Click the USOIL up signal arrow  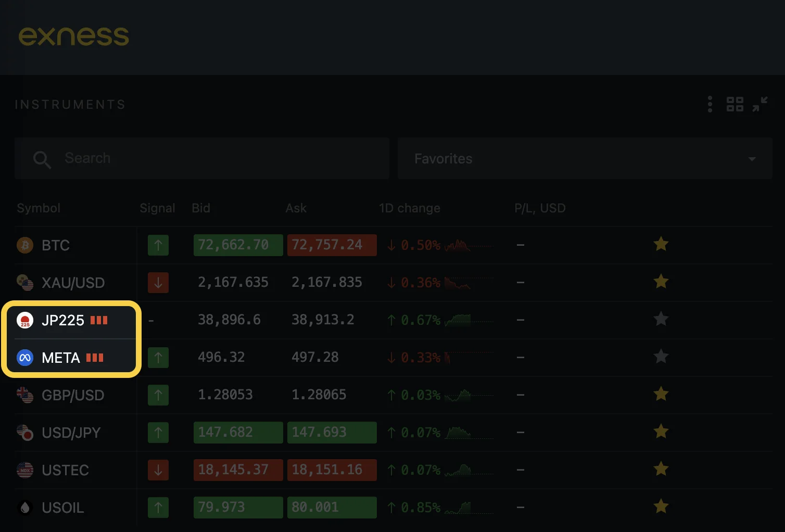(x=158, y=507)
